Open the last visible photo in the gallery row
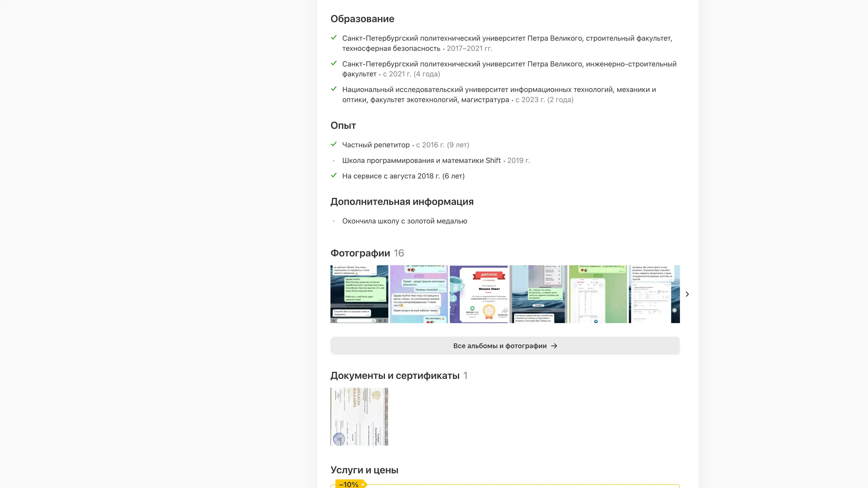 654,294
